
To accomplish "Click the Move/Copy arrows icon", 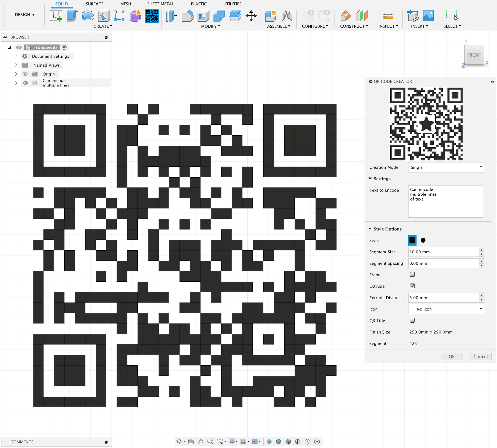I will point(251,16).
